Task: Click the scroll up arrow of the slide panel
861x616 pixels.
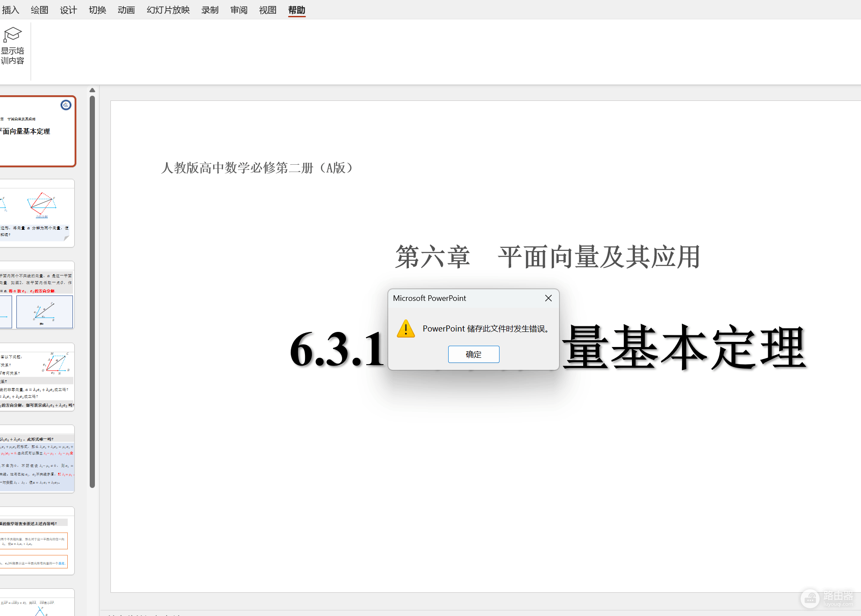Action: (92, 90)
